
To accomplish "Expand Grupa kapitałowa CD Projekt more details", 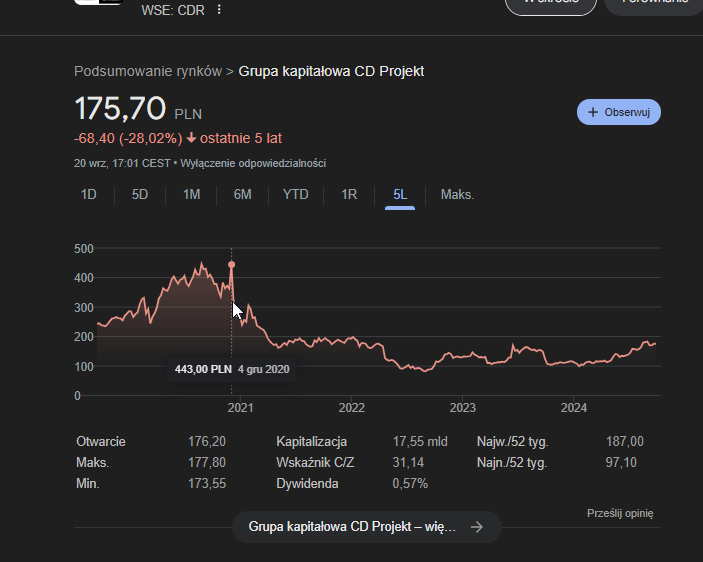I will tap(352, 527).
